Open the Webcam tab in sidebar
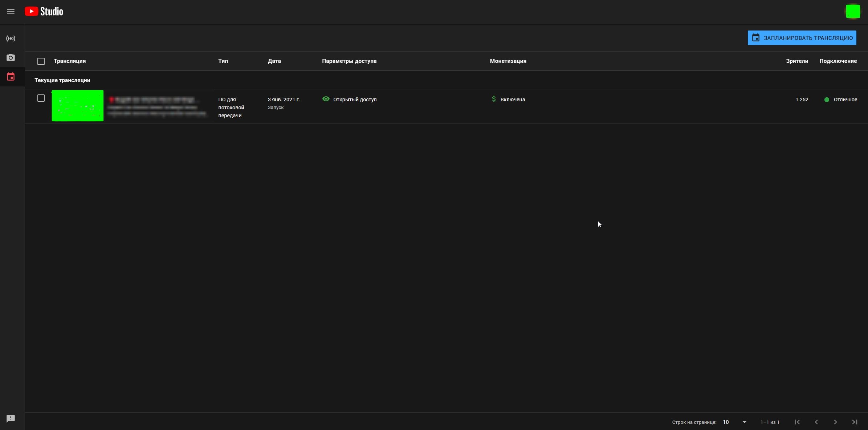 (x=11, y=58)
